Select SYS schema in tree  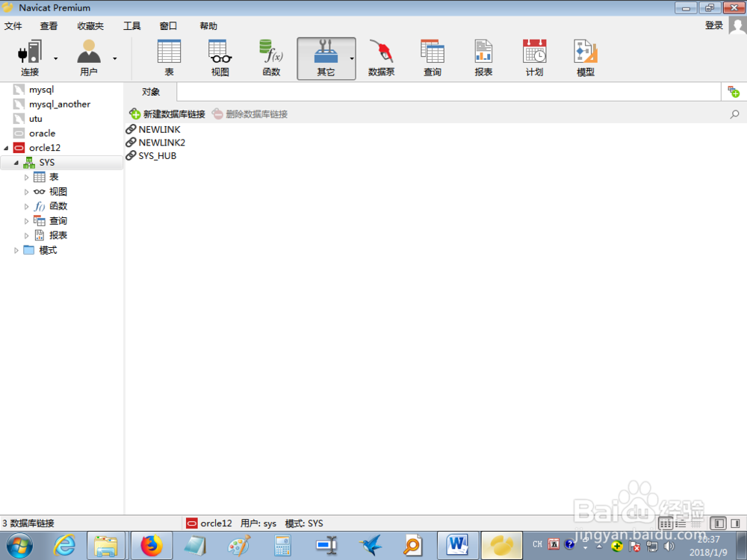pyautogui.click(x=46, y=163)
